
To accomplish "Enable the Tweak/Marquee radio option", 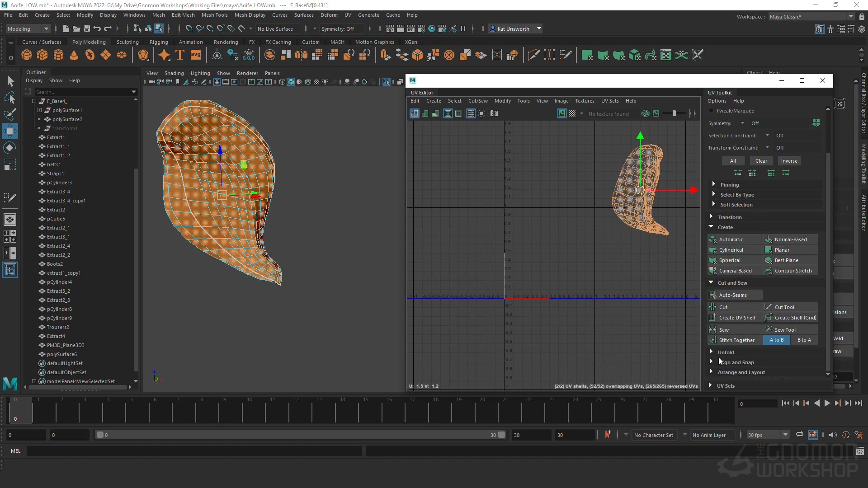I will coord(711,111).
